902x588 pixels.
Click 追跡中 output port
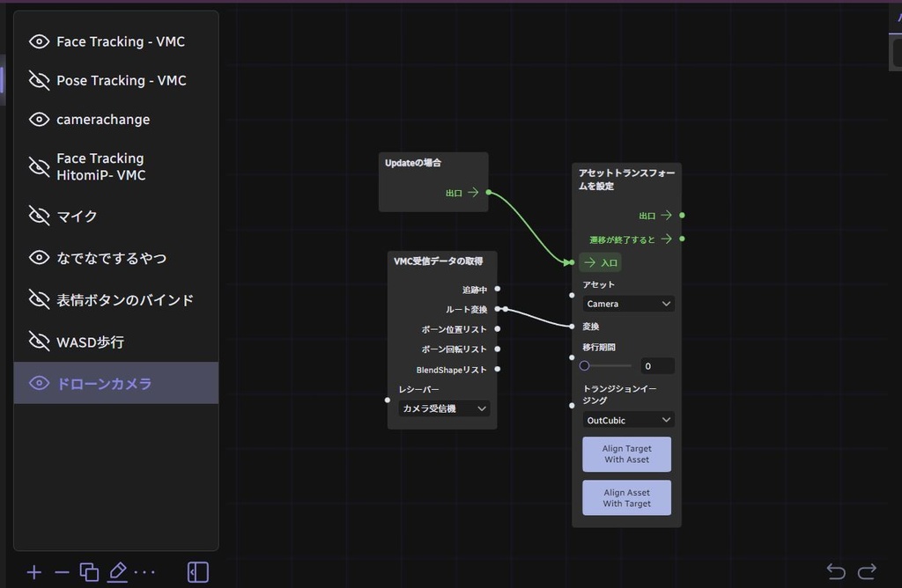click(498, 289)
